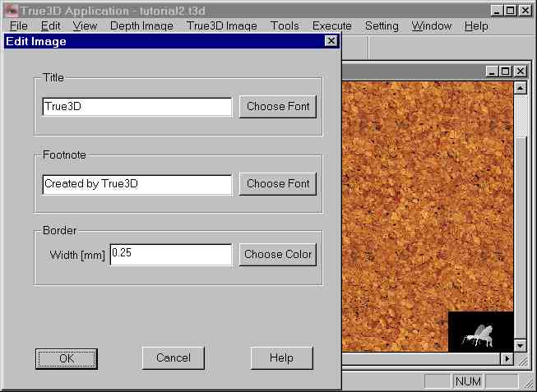Click the depth image thumbnail preview
Image resolution: width=537 pixels, height=392 pixels.
tap(480, 331)
